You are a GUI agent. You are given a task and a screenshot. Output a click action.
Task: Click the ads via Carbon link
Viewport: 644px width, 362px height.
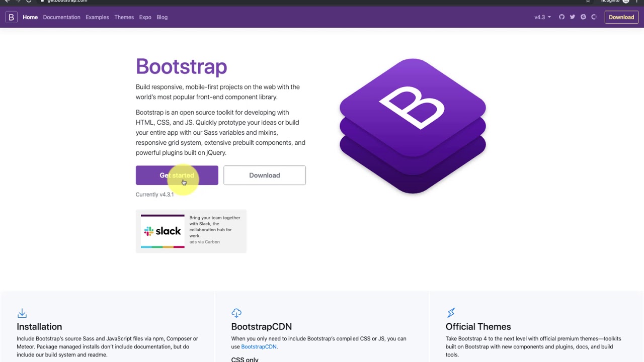coord(204,242)
